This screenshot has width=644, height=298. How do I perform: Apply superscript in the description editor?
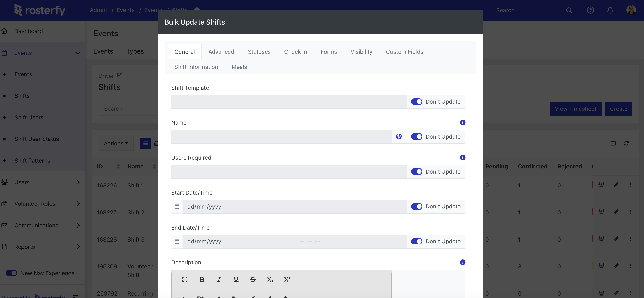point(287,279)
